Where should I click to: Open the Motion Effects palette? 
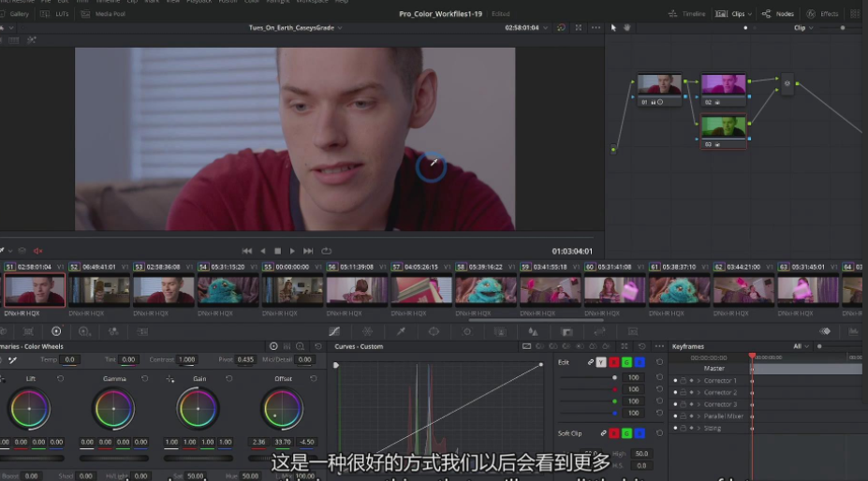pyautogui.click(x=142, y=331)
